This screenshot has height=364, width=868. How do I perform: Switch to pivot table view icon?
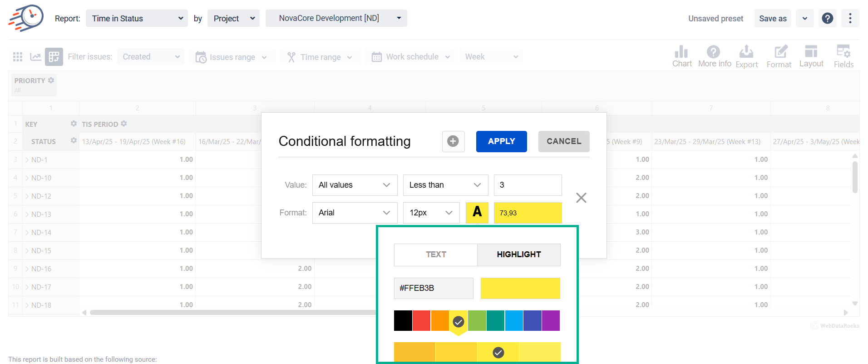pyautogui.click(x=54, y=57)
